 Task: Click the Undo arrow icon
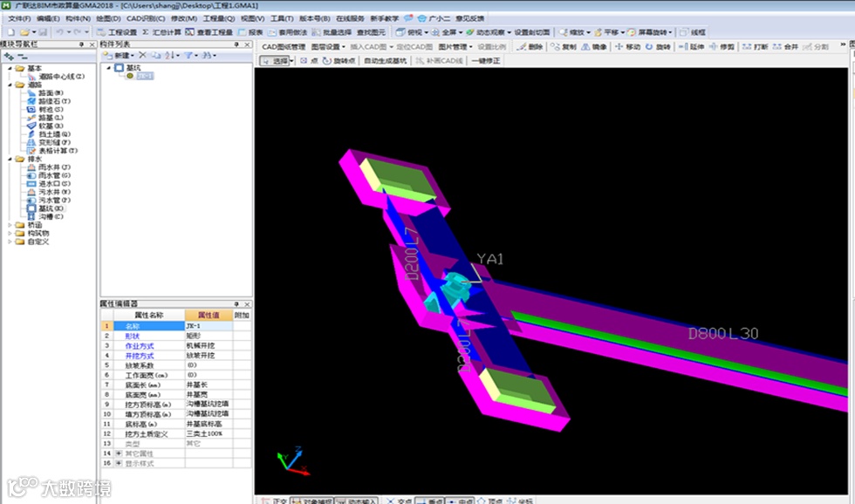coord(60,32)
